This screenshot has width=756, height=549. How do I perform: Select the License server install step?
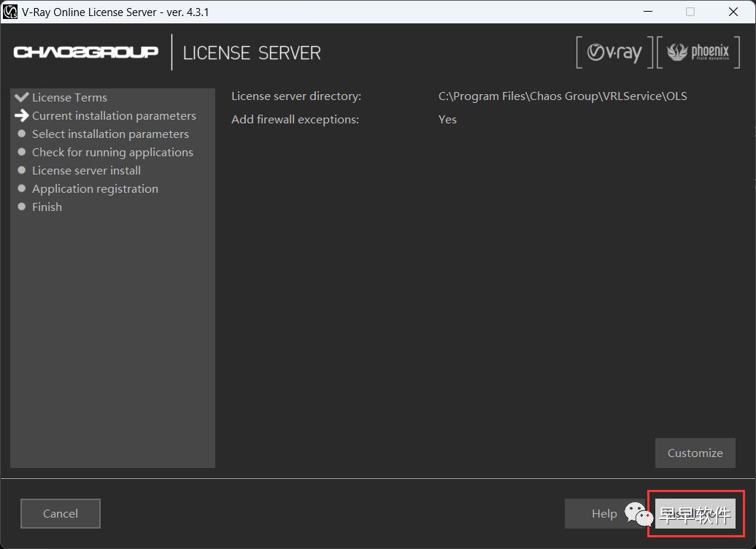coord(86,170)
